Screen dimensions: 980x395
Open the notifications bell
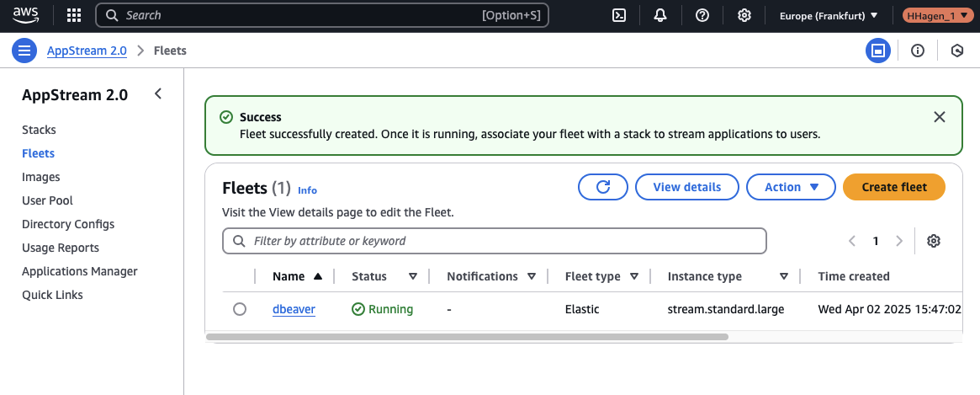660,15
